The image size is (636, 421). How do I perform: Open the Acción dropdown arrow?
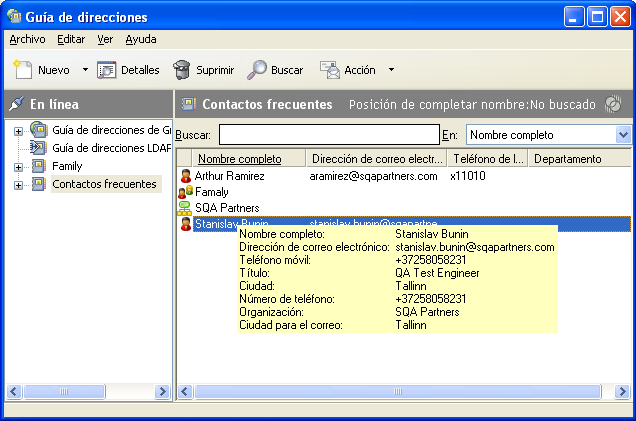coord(391,70)
